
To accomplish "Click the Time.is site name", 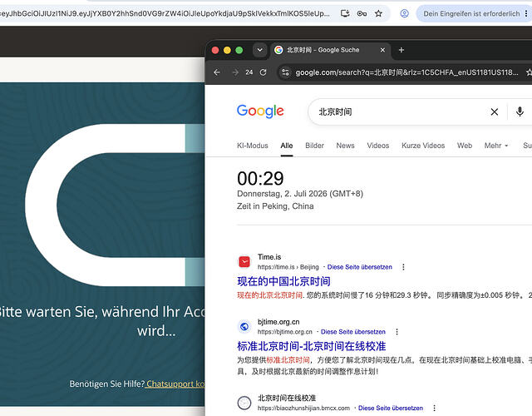I will pyautogui.click(x=269, y=257).
